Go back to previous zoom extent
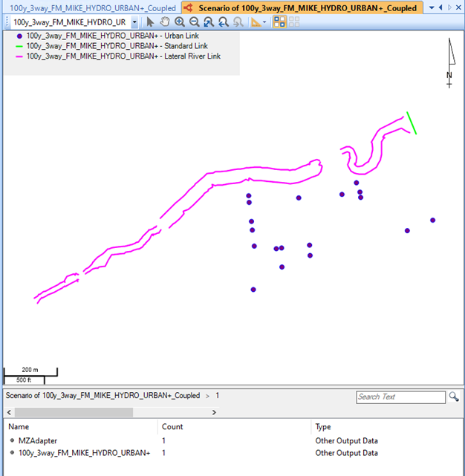This screenshot has width=465, height=476. [x=224, y=22]
